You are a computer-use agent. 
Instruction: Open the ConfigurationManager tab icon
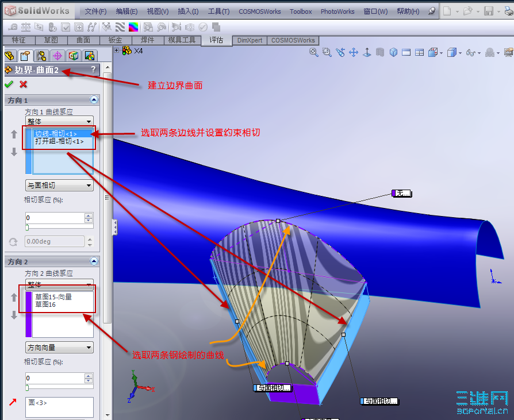coord(41,56)
